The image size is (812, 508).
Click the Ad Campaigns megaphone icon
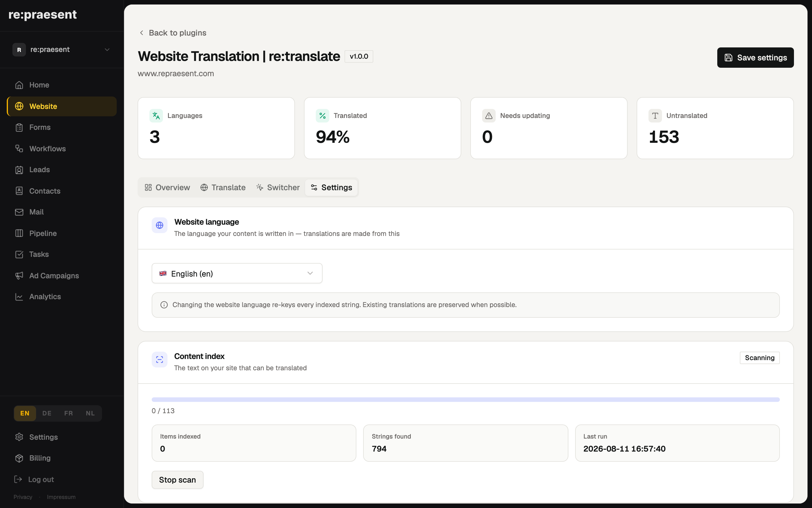19,275
